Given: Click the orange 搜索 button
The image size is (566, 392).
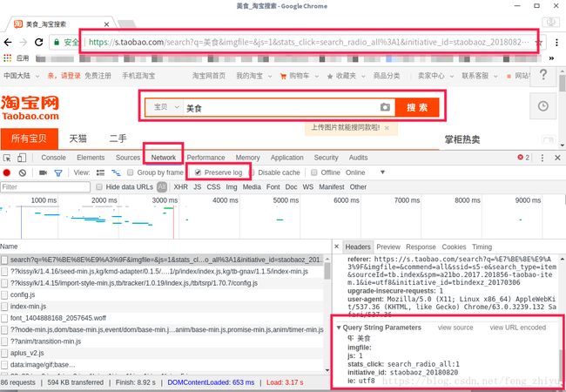Looking at the screenshot, I should pyautogui.click(x=417, y=107).
